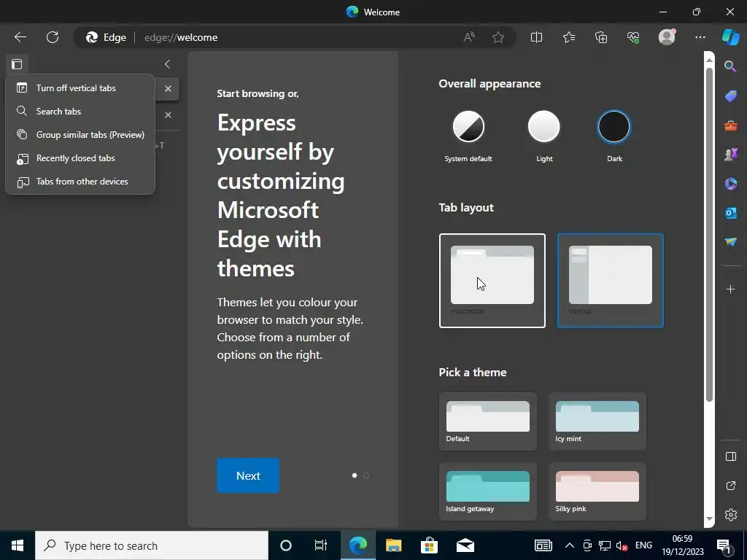Click scrollbar down arrow
Image resolution: width=747 pixels, height=560 pixels.
[709, 518]
